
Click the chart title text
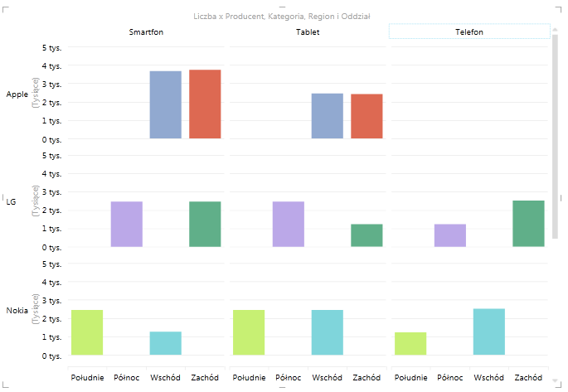point(284,17)
